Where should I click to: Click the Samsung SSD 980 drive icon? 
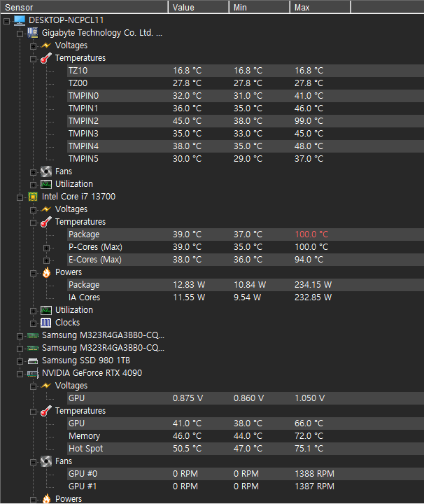pyautogui.click(x=33, y=361)
